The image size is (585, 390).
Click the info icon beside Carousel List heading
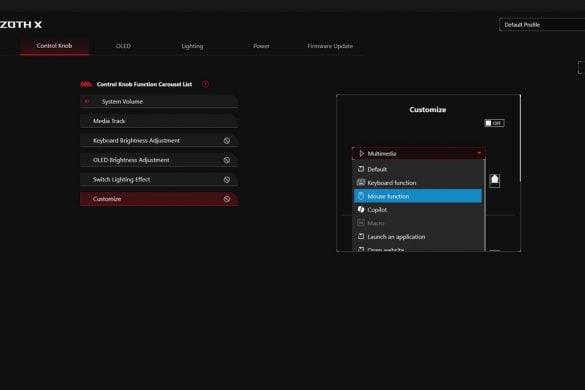tap(205, 84)
